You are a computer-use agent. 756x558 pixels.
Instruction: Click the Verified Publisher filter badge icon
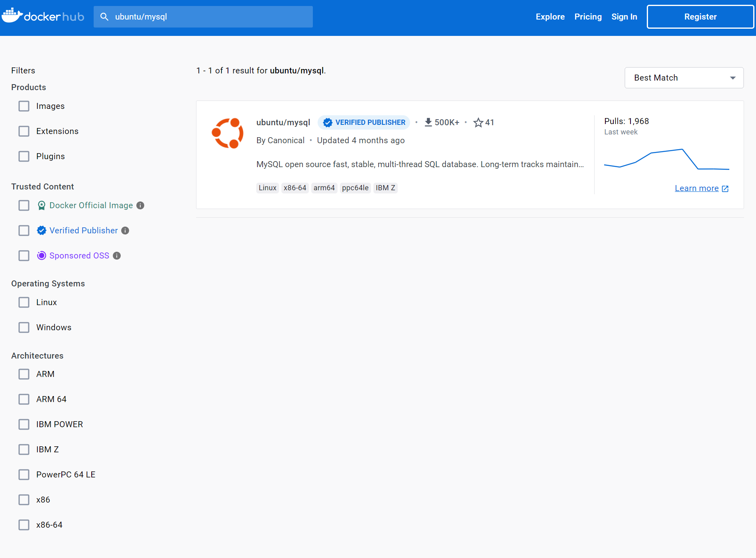pyautogui.click(x=41, y=231)
